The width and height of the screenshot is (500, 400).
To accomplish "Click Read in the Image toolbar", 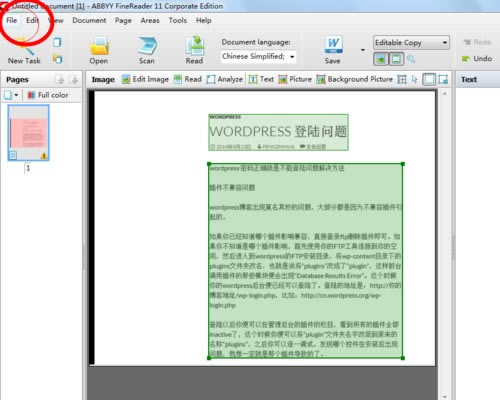I will tap(188, 79).
